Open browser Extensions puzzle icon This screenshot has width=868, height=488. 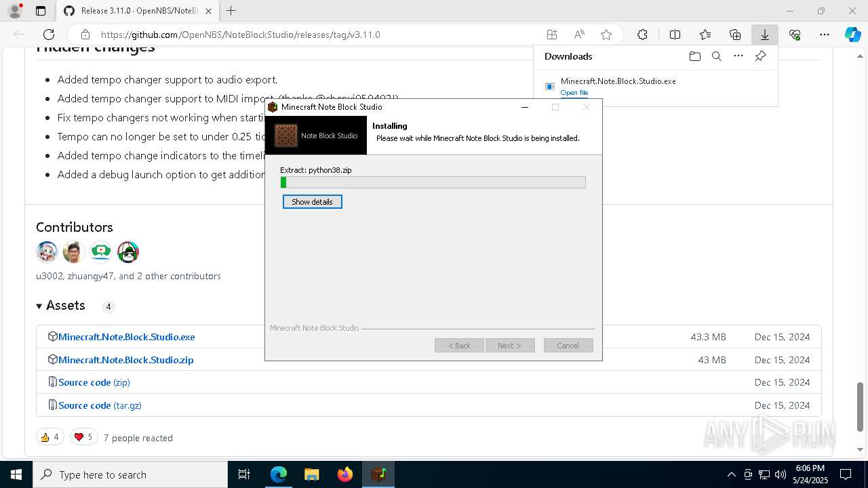642,35
